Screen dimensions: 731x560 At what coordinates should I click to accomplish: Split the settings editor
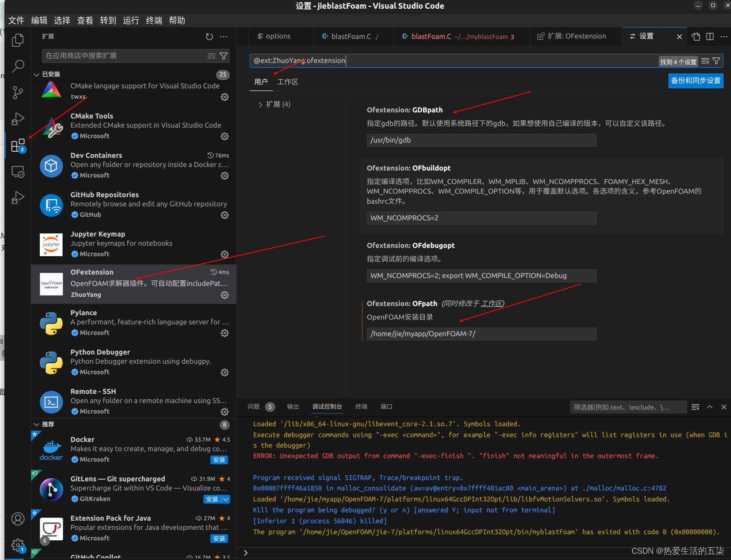pos(710,36)
